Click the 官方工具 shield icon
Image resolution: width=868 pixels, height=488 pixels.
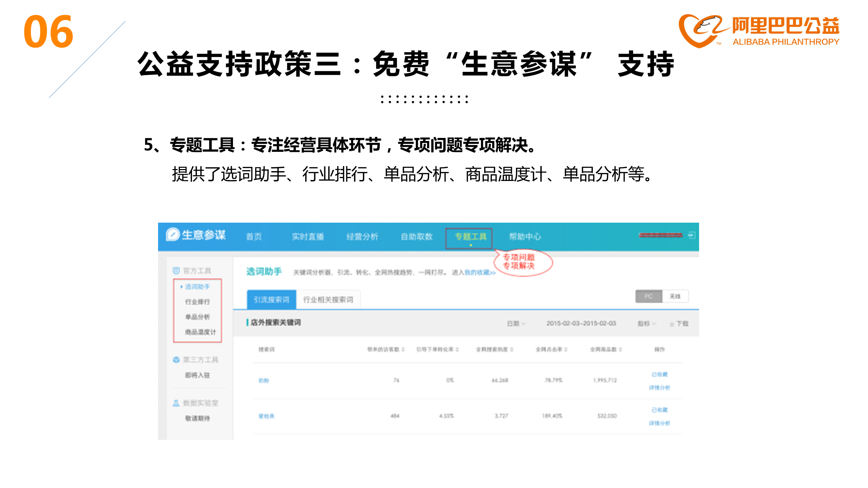176,270
